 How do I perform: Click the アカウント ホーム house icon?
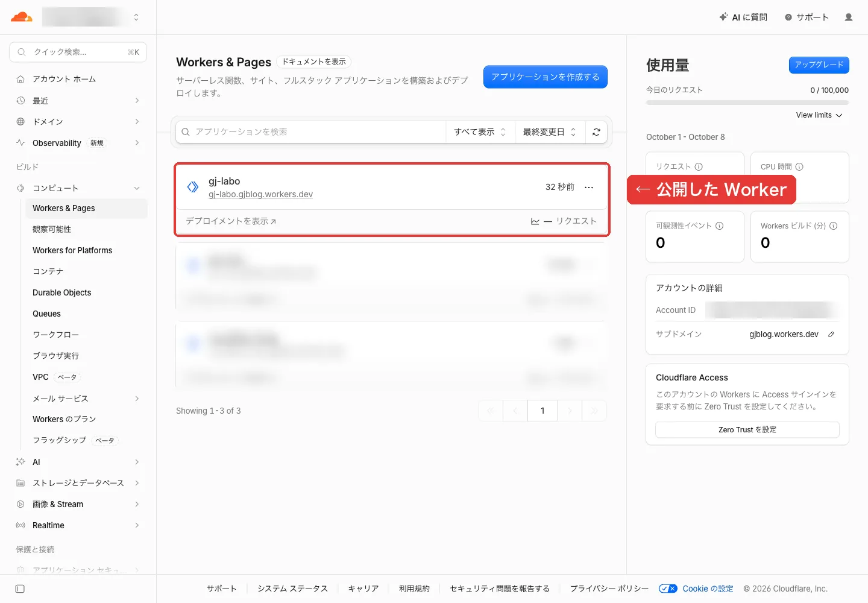[x=20, y=79]
